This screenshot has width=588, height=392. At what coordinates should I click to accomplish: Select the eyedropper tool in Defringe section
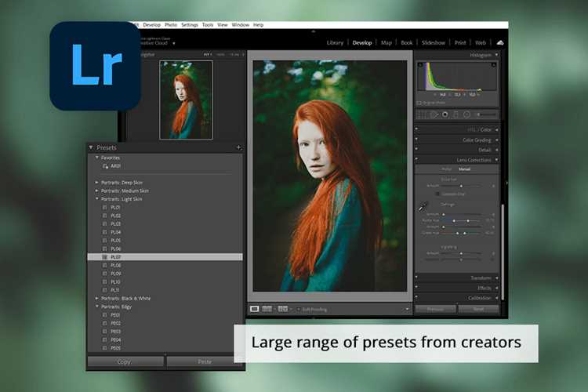tap(423, 206)
